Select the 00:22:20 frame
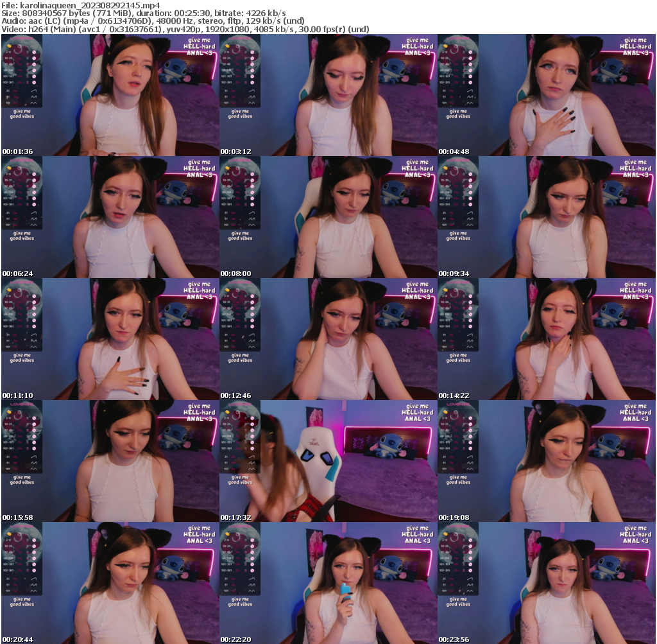Viewport: 657px width, 644px height. 328,583
